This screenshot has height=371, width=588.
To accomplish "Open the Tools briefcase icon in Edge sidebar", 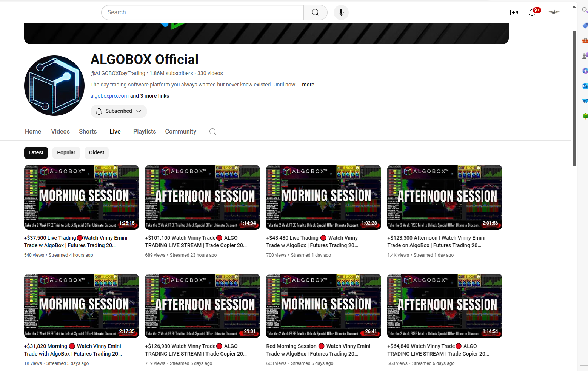I will click(585, 40).
